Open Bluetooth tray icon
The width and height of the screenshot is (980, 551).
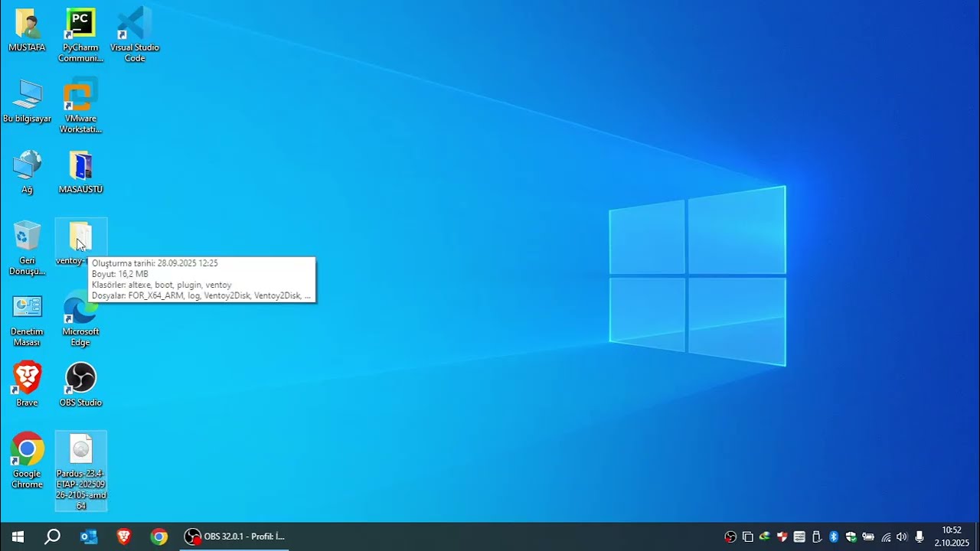(834, 537)
